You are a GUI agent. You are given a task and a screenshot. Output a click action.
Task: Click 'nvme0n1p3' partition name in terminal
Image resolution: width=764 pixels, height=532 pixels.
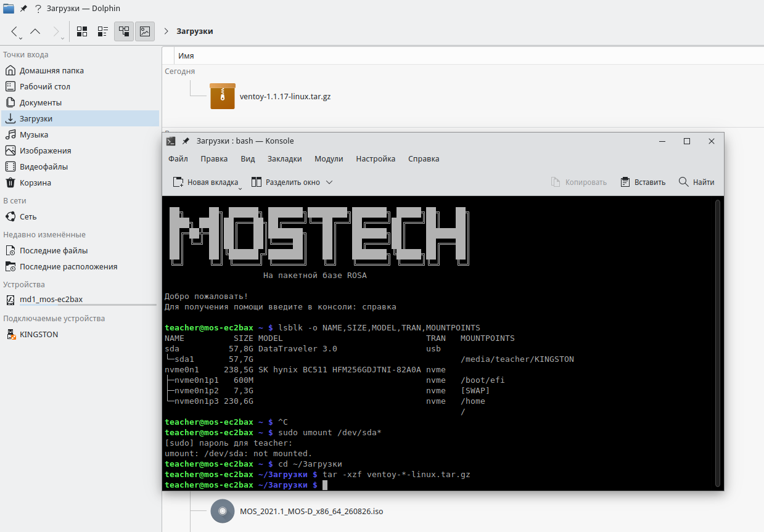[197, 401]
